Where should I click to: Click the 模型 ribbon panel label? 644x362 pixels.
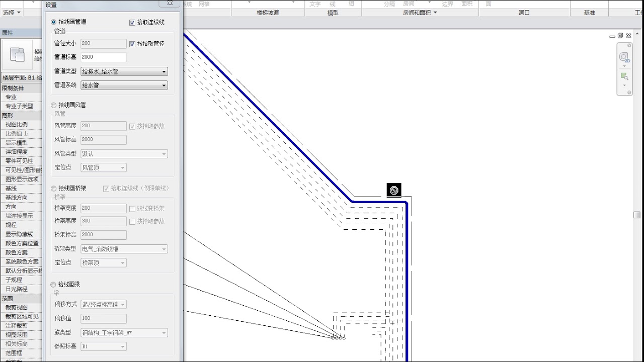coord(333,13)
